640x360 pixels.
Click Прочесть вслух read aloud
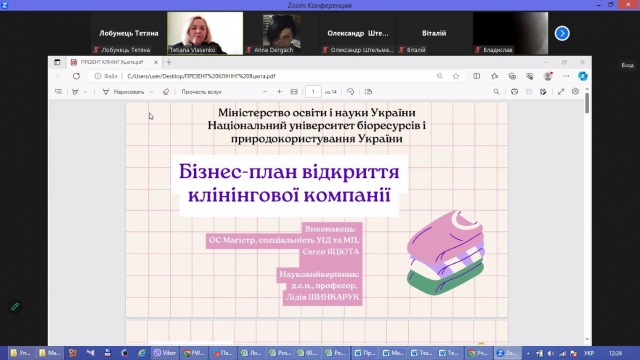tap(201, 92)
